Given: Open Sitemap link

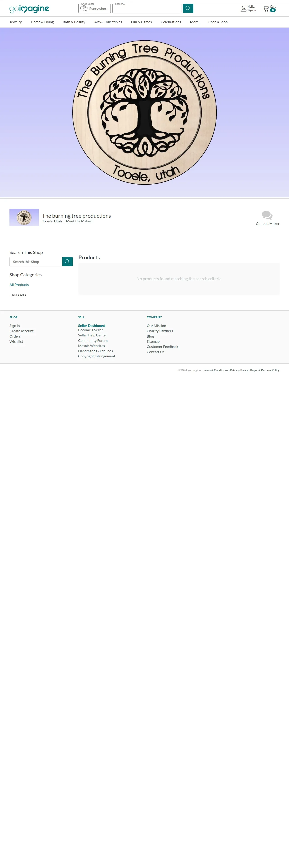Looking at the screenshot, I should click(x=153, y=341).
